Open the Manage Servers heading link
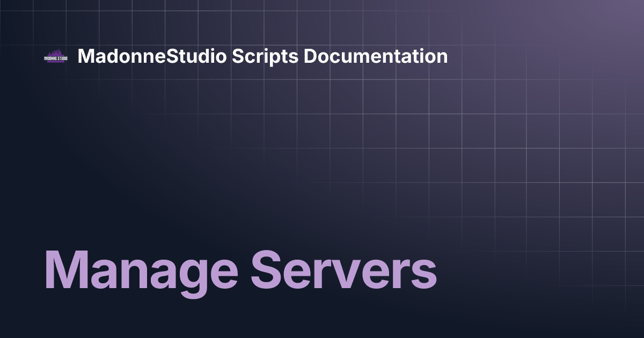 (240, 272)
